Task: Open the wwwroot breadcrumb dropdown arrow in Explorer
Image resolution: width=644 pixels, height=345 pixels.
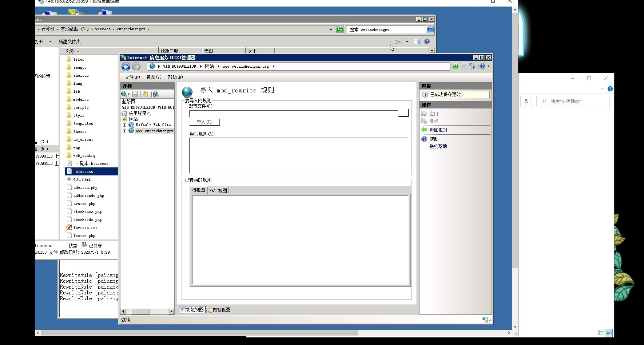Action: coord(114,29)
